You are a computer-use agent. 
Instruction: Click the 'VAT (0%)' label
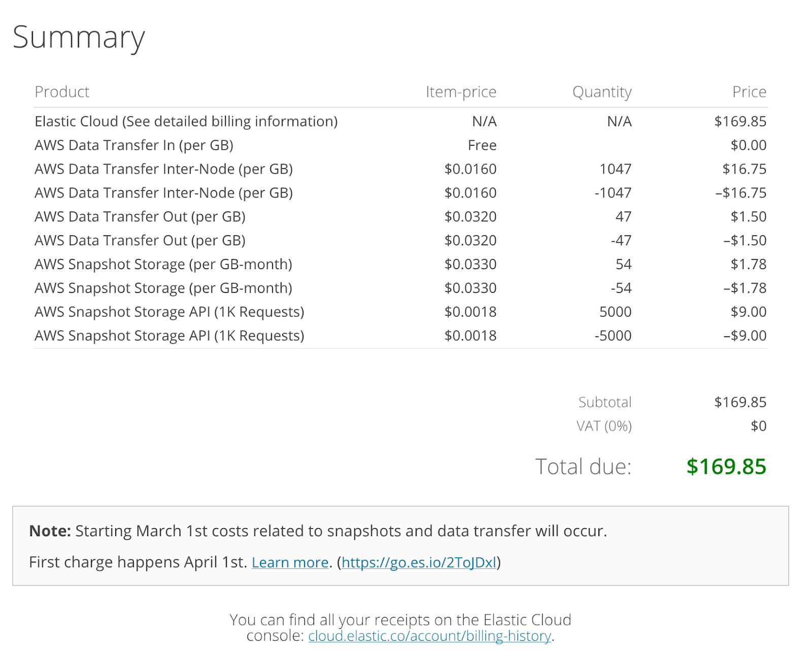coord(604,426)
